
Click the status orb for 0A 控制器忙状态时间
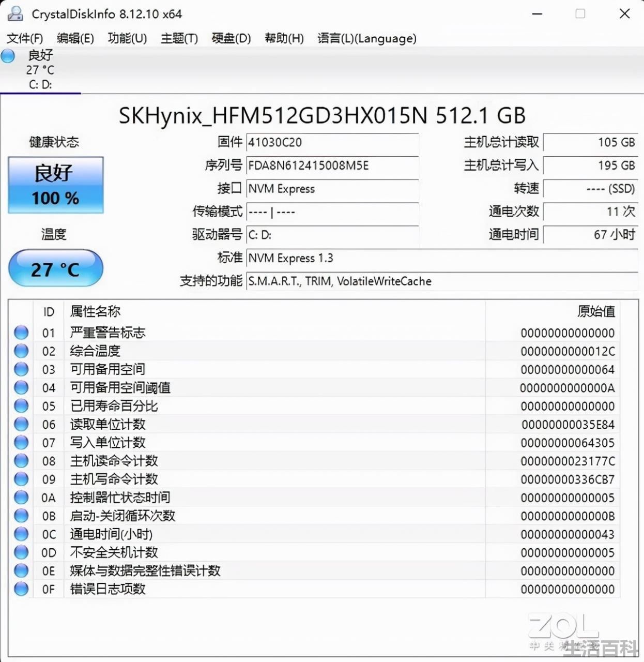pos(21,498)
